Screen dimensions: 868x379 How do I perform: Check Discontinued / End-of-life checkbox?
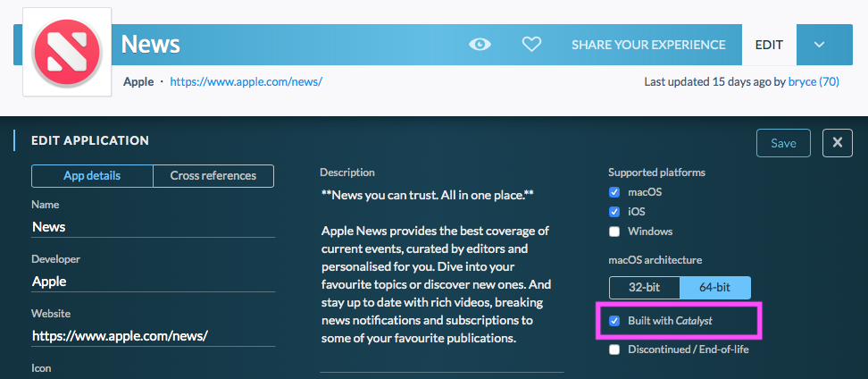(613, 350)
